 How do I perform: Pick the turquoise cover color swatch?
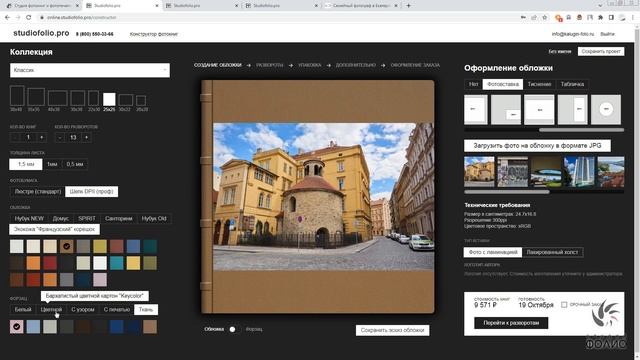point(117,263)
